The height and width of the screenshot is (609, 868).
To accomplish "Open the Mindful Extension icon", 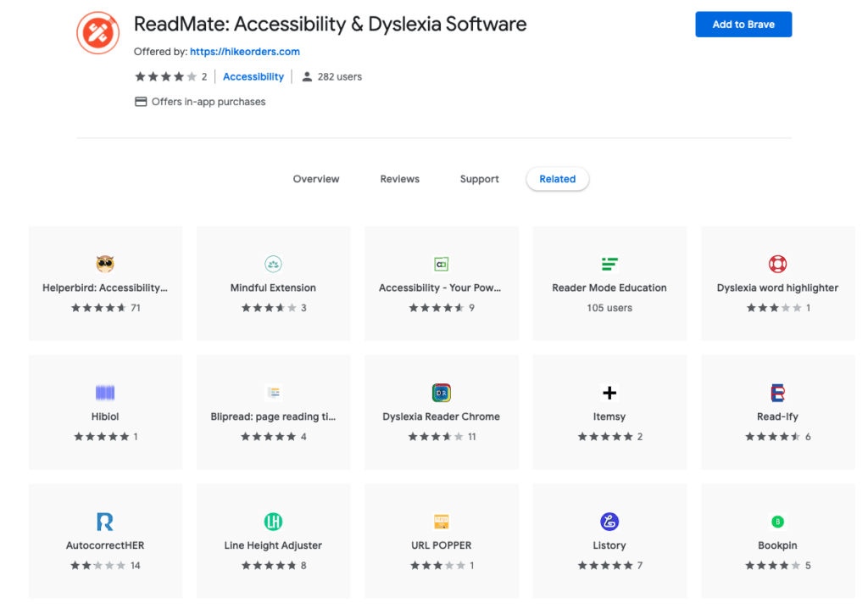I will point(273,264).
